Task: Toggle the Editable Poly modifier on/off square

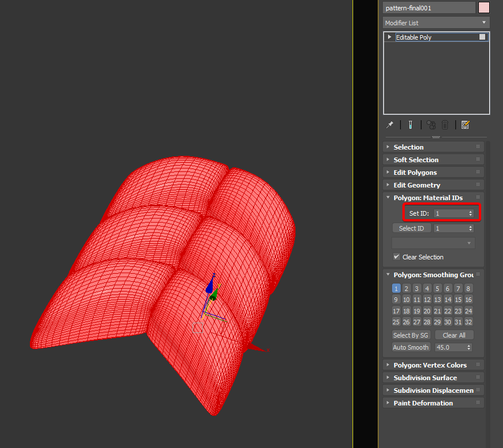Action: 482,37
